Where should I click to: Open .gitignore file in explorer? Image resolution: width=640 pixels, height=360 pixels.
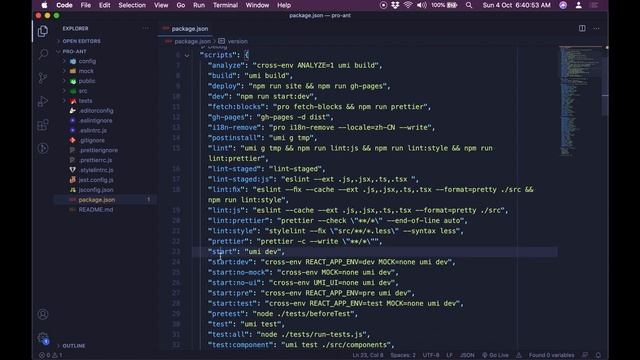(x=91, y=140)
